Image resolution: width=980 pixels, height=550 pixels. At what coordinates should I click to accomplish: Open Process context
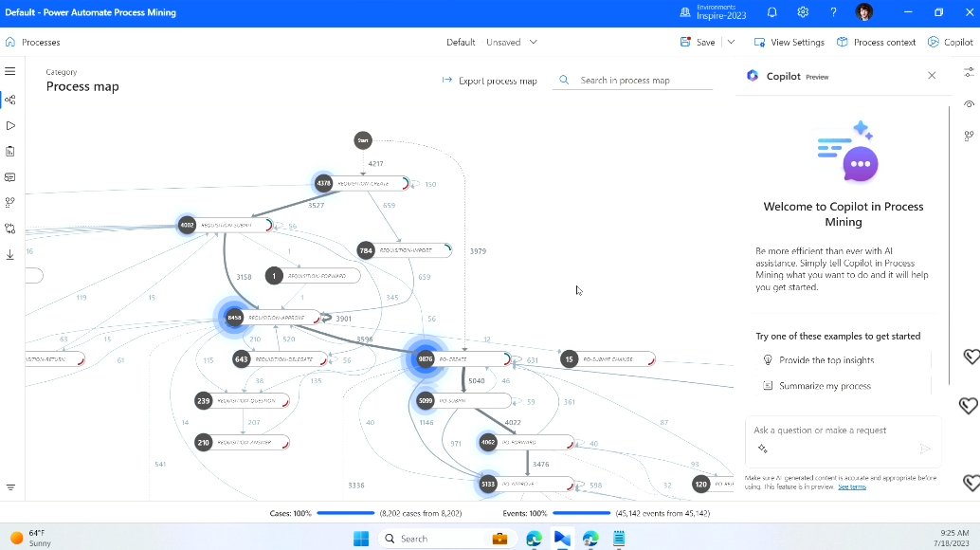[x=877, y=42]
